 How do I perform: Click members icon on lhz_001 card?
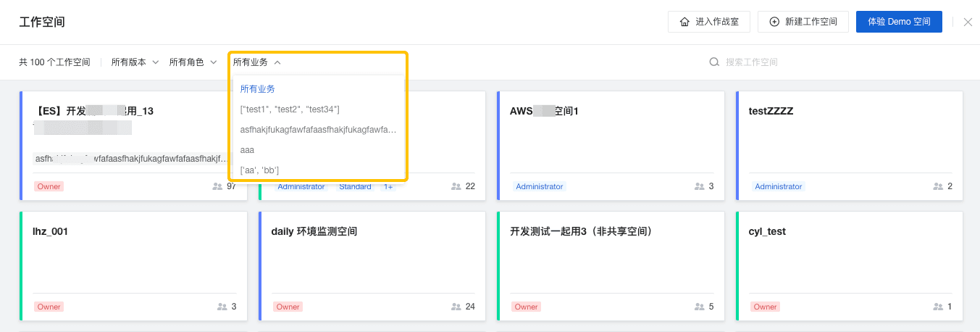pos(222,307)
